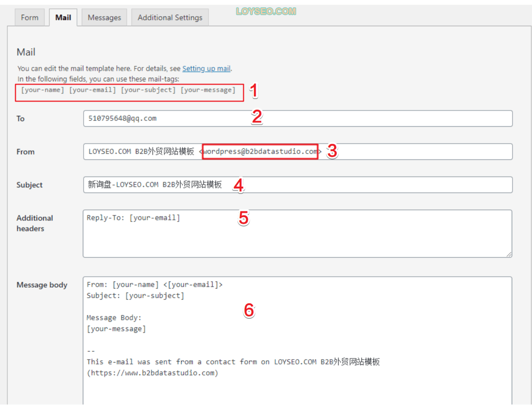
Task: Click the Message body text area
Action: coord(298,341)
